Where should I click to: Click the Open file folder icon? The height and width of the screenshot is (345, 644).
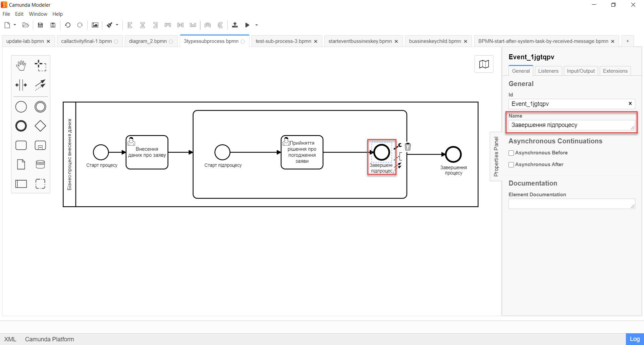click(26, 25)
